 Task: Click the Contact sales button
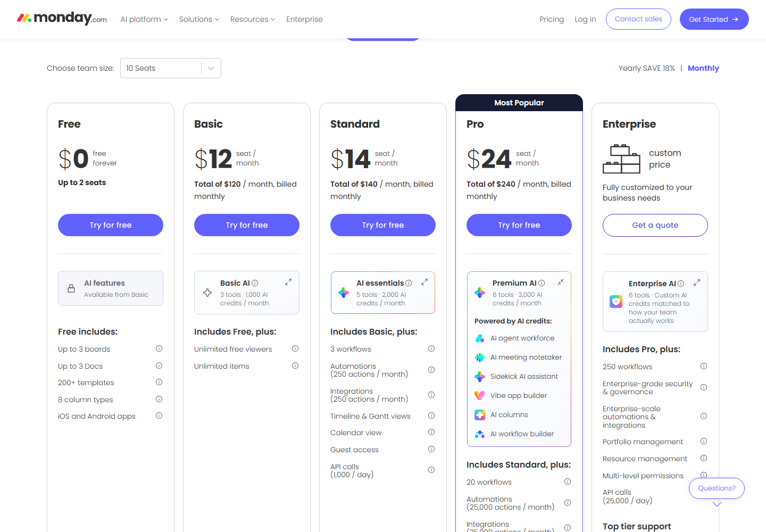[638, 19]
